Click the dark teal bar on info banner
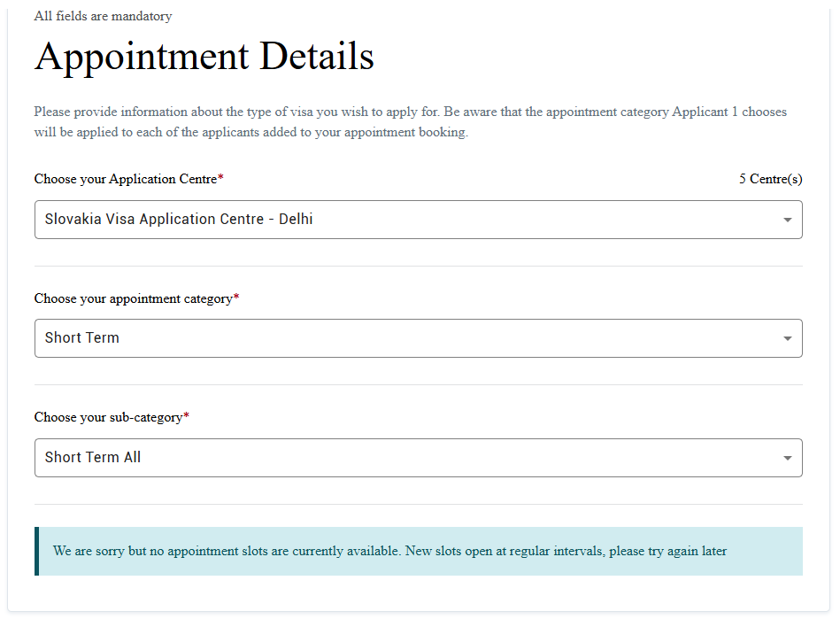The width and height of the screenshot is (840, 619). click(x=37, y=551)
